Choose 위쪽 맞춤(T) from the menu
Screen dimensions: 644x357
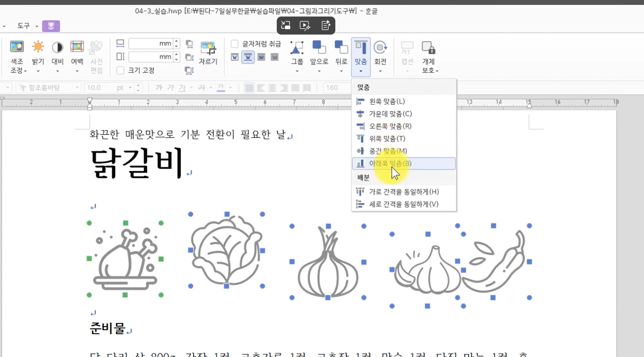[x=404, y=139]
